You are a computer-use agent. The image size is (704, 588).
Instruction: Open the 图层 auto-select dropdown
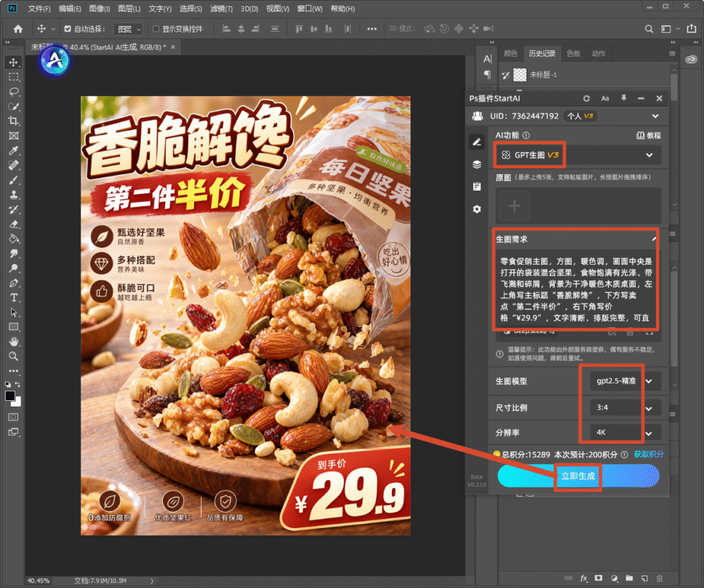click(128, 29)
